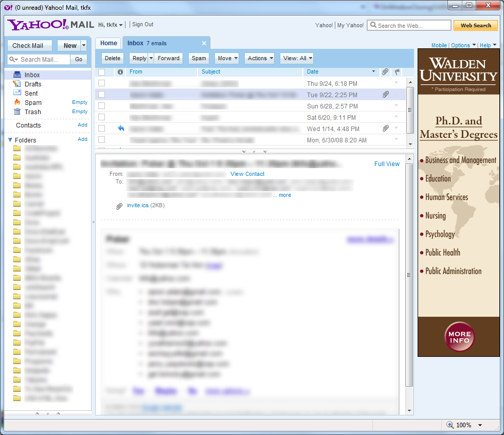Screen dimensions: 504x435
Task: Click the Yahoo! Mail logo
Action: click(x=50, y=25)
